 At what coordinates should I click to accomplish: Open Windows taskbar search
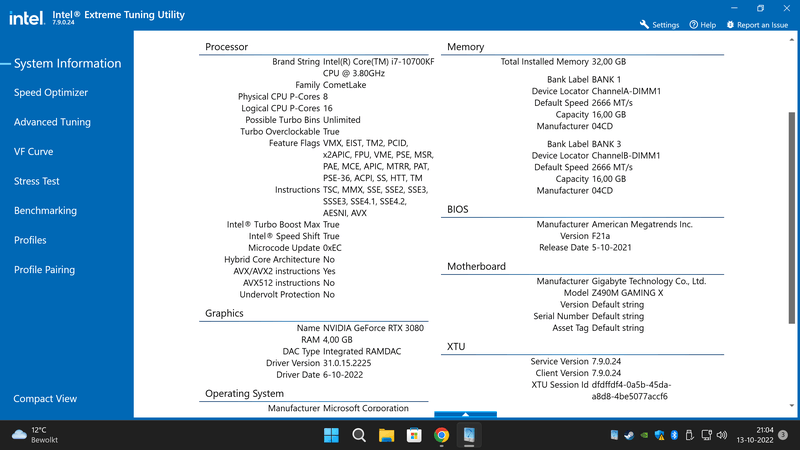359,435
